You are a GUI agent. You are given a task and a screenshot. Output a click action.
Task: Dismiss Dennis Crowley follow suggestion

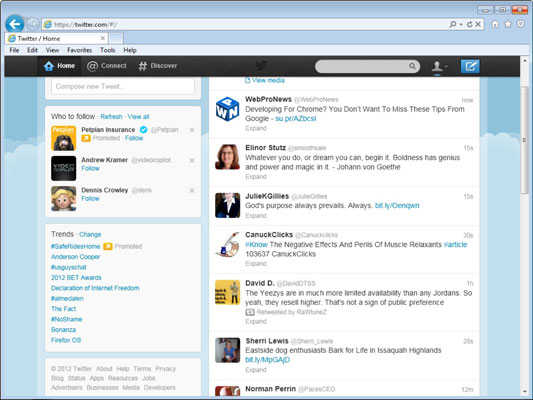[x=192, y=191]
